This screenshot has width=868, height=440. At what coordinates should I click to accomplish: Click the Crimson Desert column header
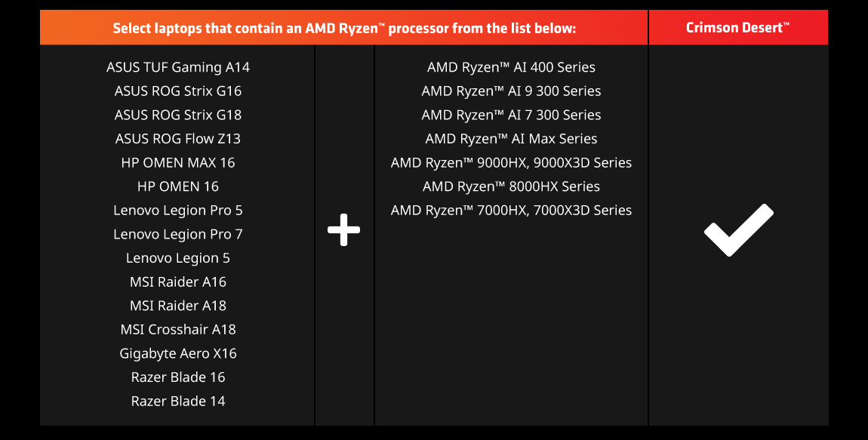pyautogui.click(x=737, y=28)
